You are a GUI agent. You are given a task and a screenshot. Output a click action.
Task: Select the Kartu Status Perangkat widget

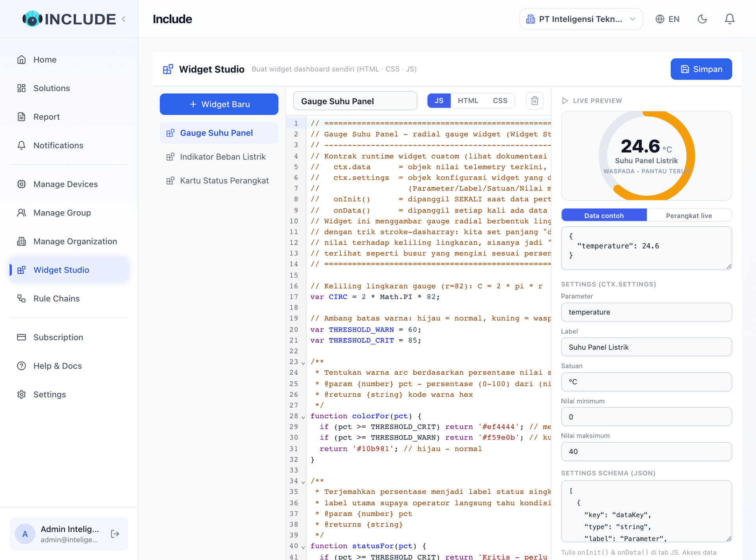point(219,181)
